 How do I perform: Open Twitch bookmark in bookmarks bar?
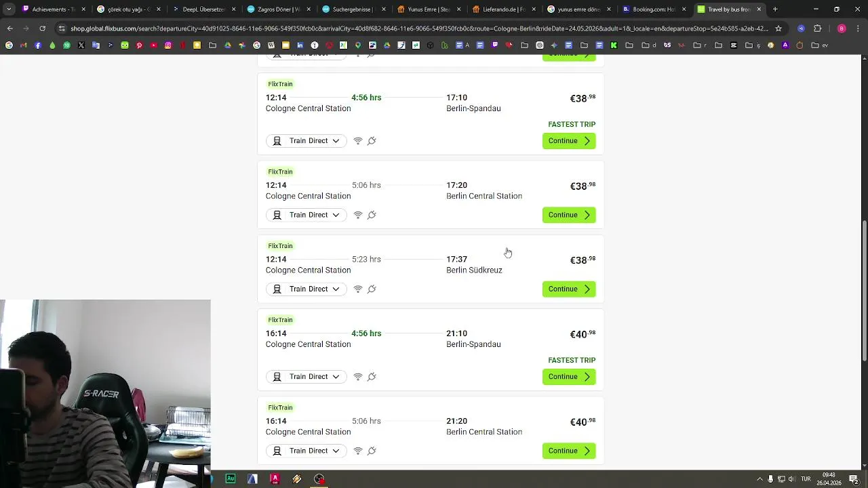[x=494, y=45]
